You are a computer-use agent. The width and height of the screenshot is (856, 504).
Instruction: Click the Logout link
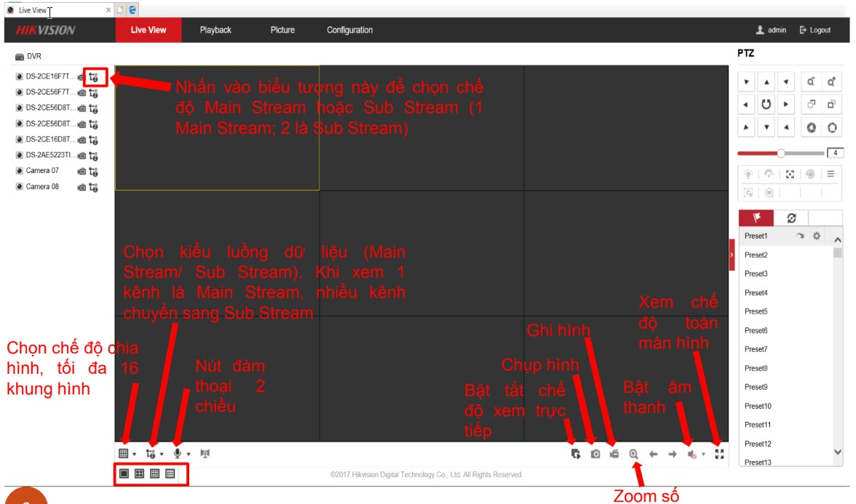point(815,30)
